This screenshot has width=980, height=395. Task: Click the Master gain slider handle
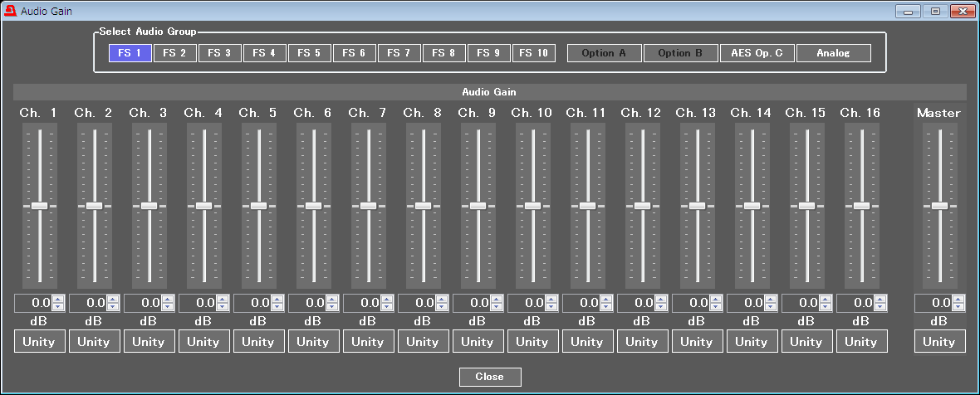(x=939, y=205)
